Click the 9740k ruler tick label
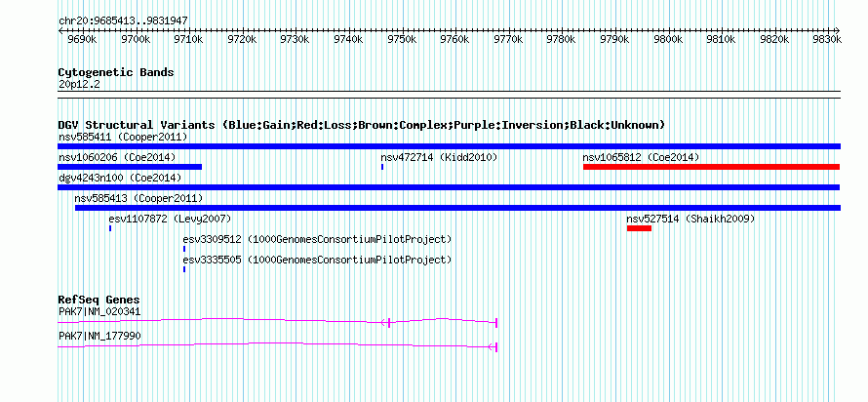 point(349,39)
